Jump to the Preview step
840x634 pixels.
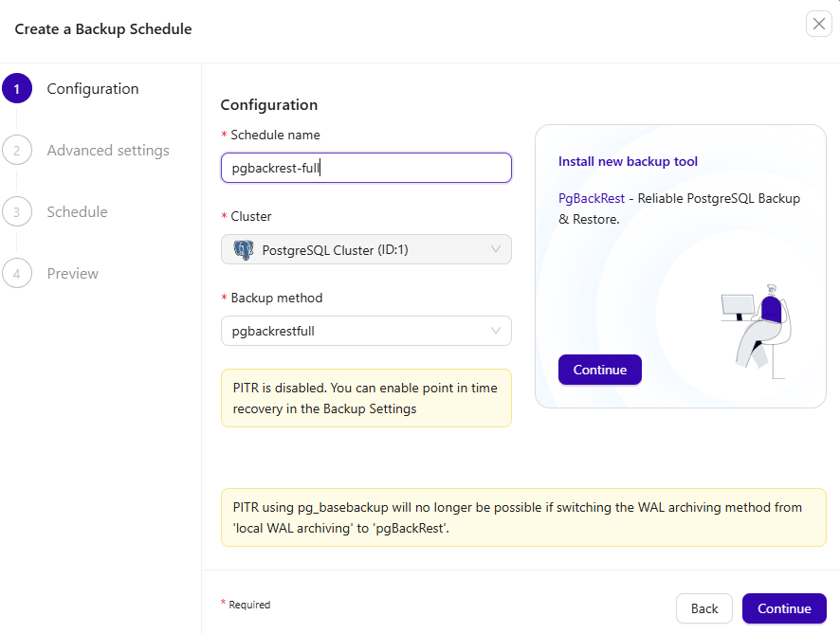click(73, 274)
